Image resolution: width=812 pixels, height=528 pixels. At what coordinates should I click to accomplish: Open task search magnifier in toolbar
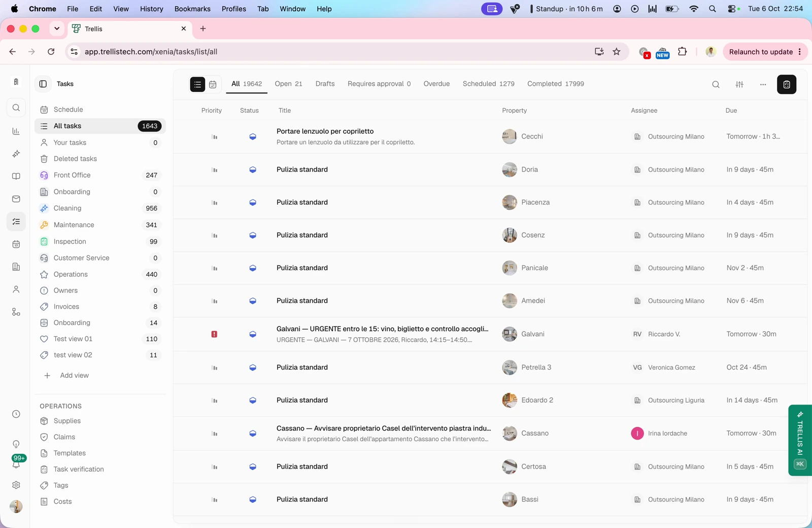tap(716, 84)
